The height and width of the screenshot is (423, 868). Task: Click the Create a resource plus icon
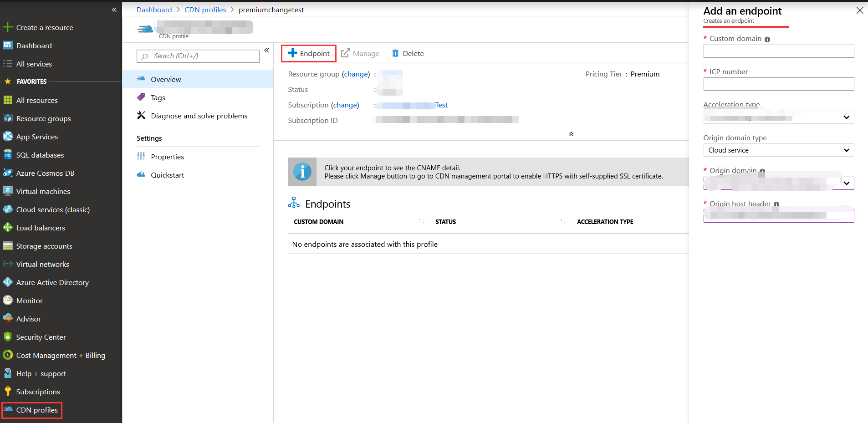[x=8, y=27]
